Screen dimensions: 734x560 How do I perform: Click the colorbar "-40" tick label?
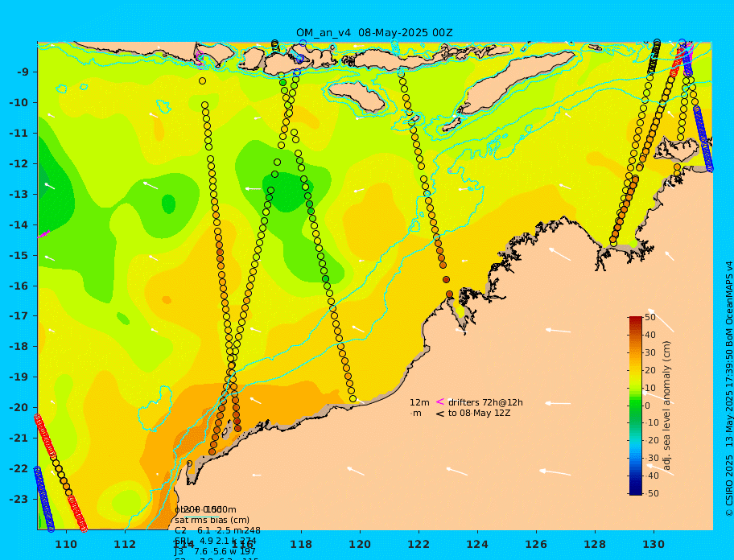click(x=651, y=476)
